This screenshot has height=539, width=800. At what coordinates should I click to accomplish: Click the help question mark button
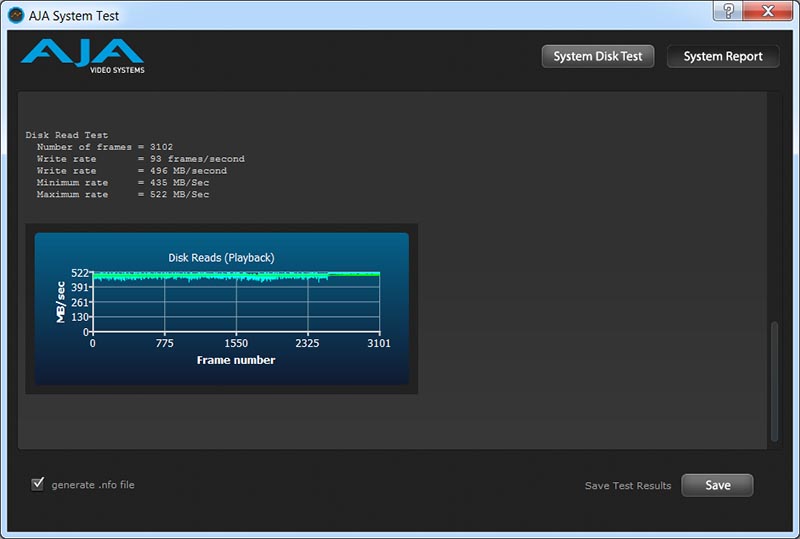[728, 10]
